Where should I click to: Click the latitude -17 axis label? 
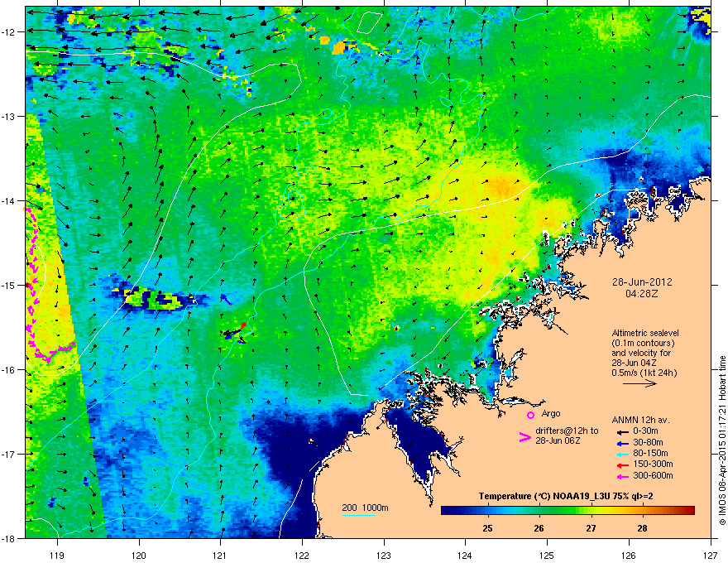(x=9, y=454)
